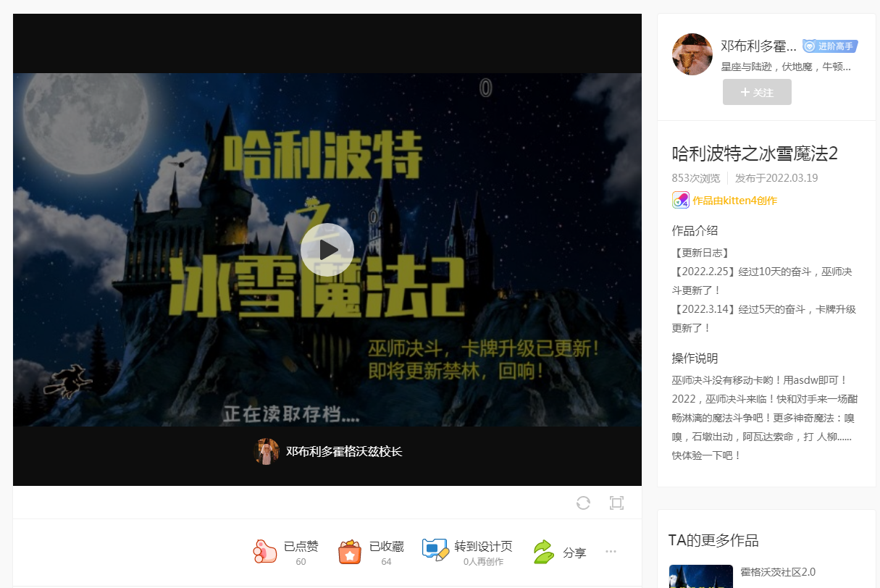Click the 0人再创作 remix count

point(483,562)
